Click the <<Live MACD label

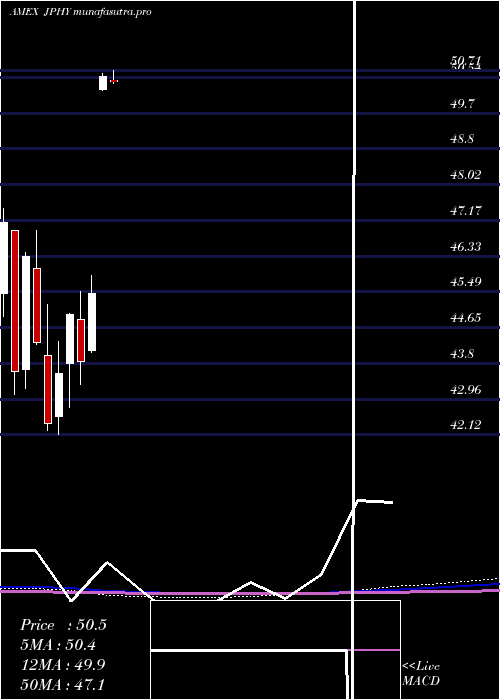[x=421, y=674]
